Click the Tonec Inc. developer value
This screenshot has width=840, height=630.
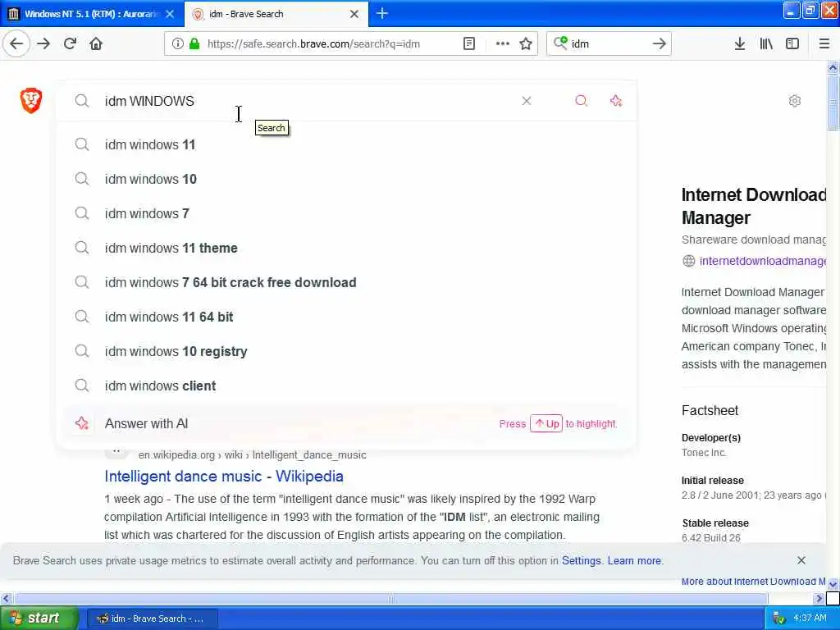click(704, 453)
